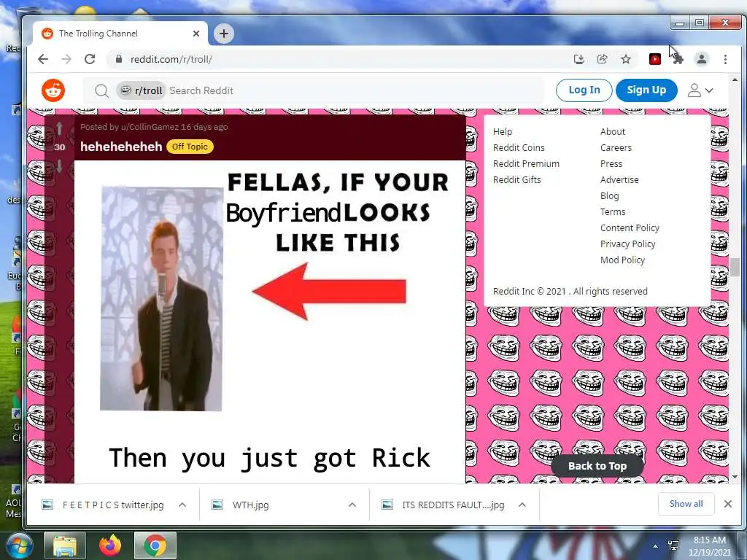This screenshot has height=560, width=747.
Task: Open Firefox from the taskbar
Action: [x=110, y=545]
